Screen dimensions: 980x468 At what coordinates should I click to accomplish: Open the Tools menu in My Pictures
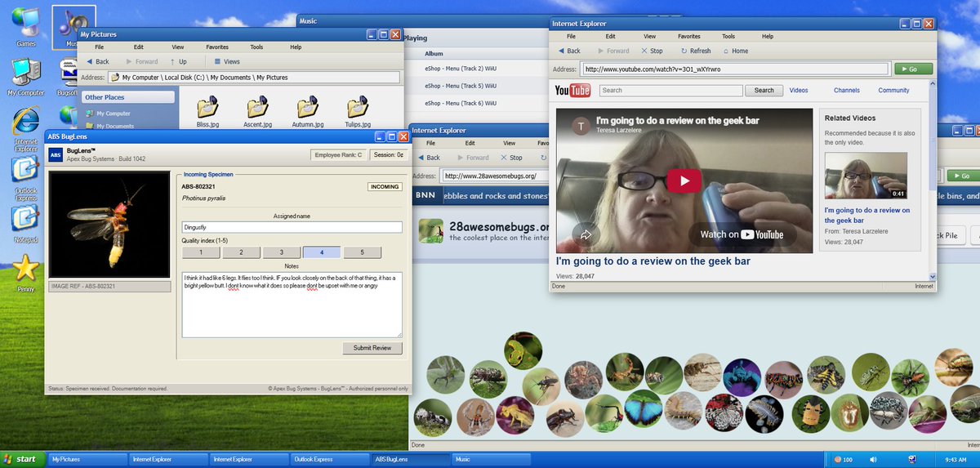[256, 47]
